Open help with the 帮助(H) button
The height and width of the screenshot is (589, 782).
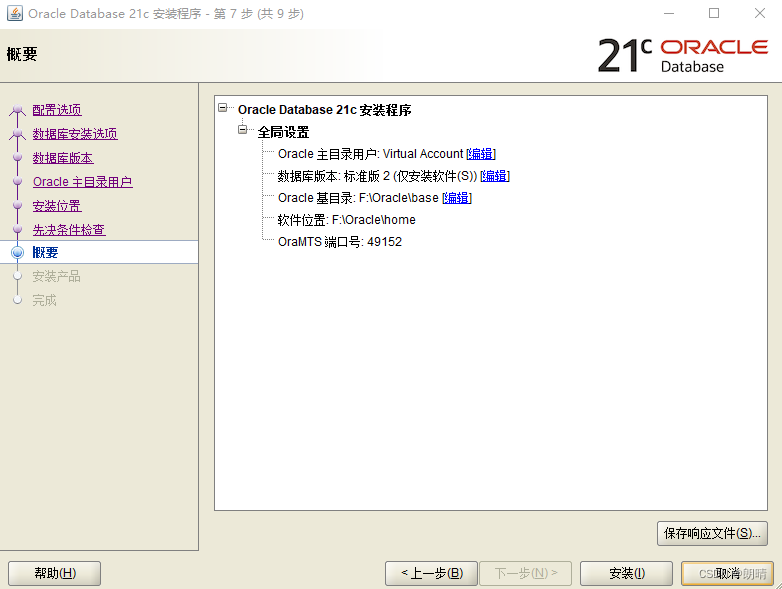coord(54,574)
